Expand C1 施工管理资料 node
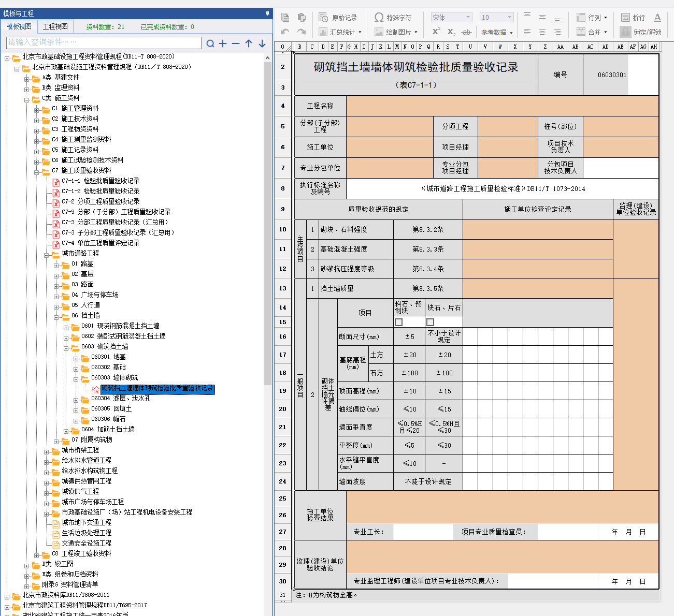The width and height of the screenshot is (674, 616). tap(37, 110)
